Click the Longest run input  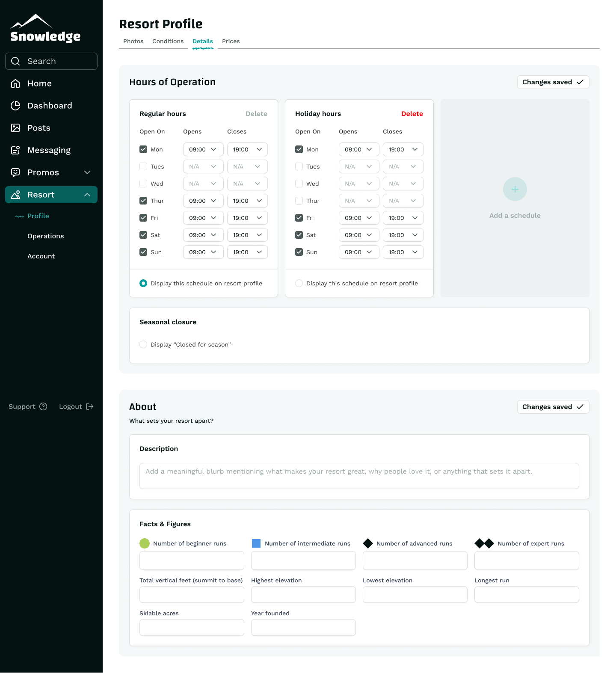click(x=527, y=595)
